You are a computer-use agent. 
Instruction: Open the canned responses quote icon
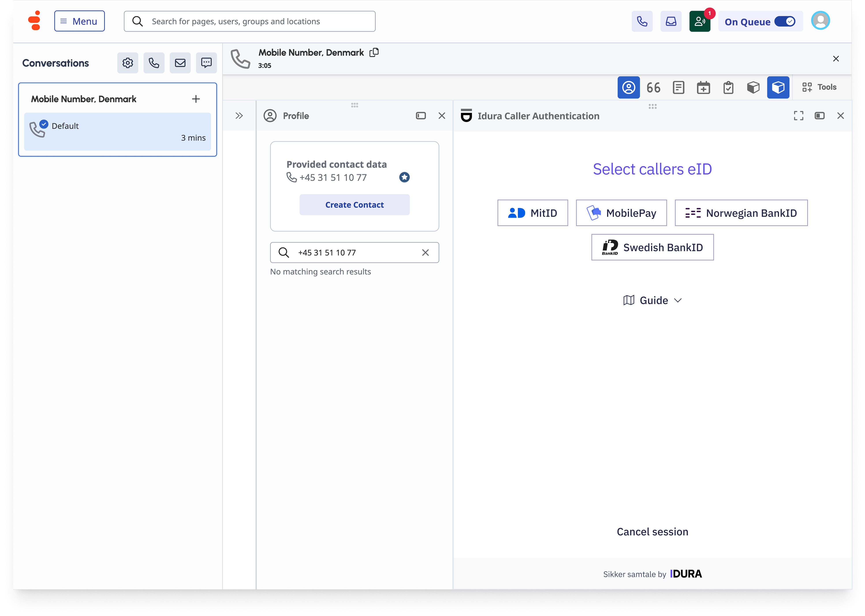654,88
